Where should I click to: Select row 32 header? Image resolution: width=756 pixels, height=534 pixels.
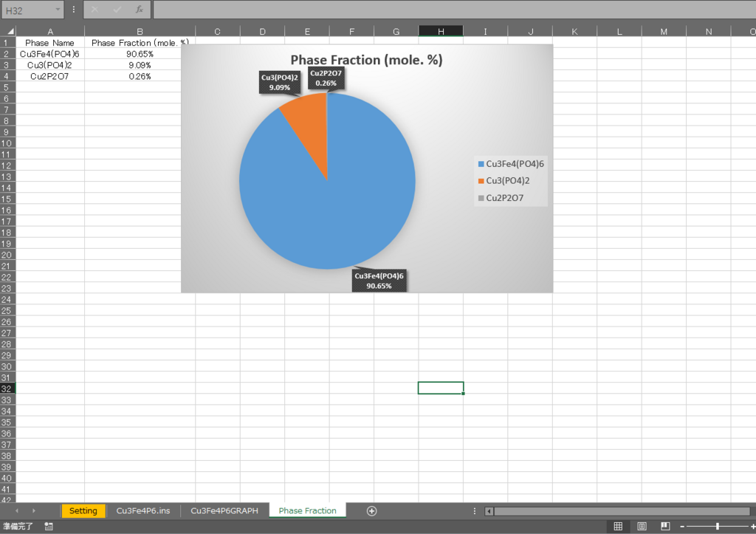[7, 388]
